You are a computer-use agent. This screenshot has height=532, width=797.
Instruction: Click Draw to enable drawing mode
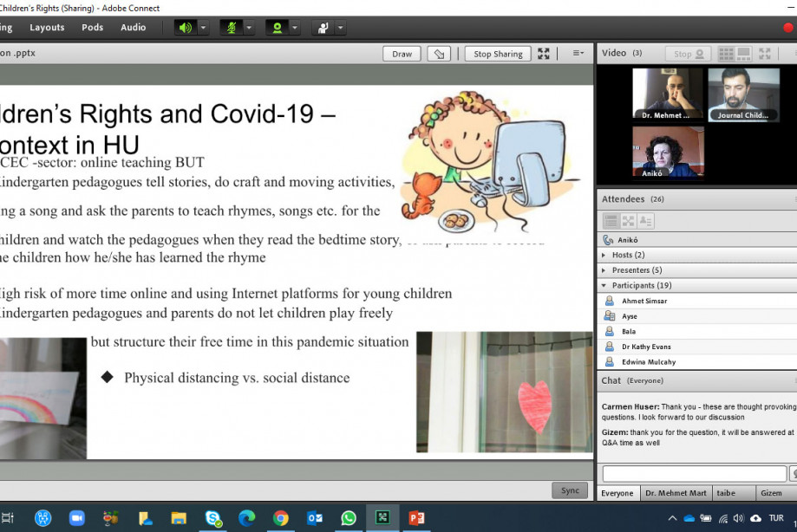(401, 53)
